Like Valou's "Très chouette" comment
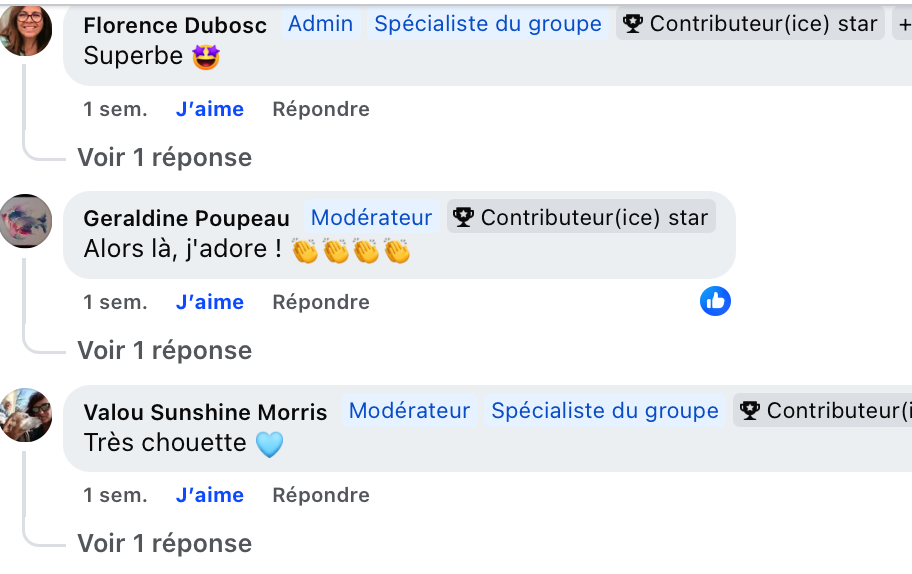 pyautogui.click(x=210, y=495)
